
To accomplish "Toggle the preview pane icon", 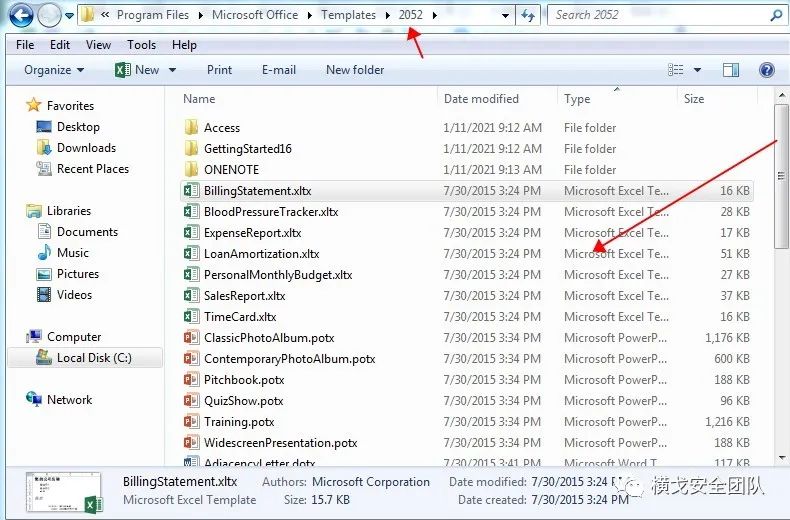I will click(731, 70).
